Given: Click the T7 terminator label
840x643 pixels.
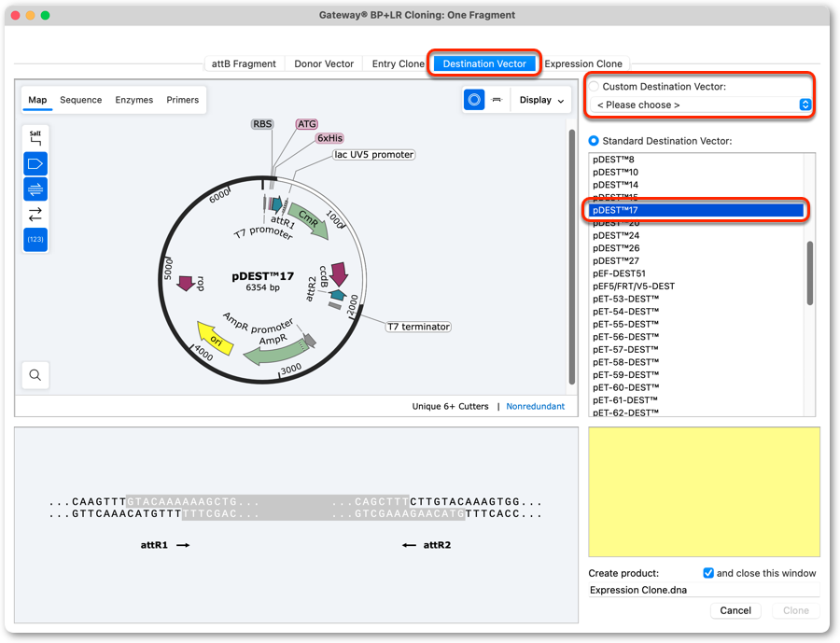Looking at the screenshot, I should [x=418, y=327].
